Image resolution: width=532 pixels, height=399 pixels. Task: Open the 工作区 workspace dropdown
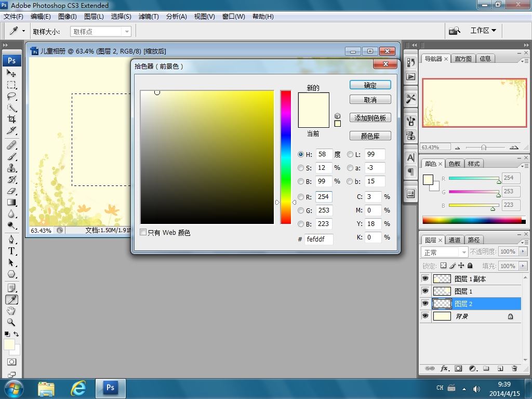tap(483, 31)
